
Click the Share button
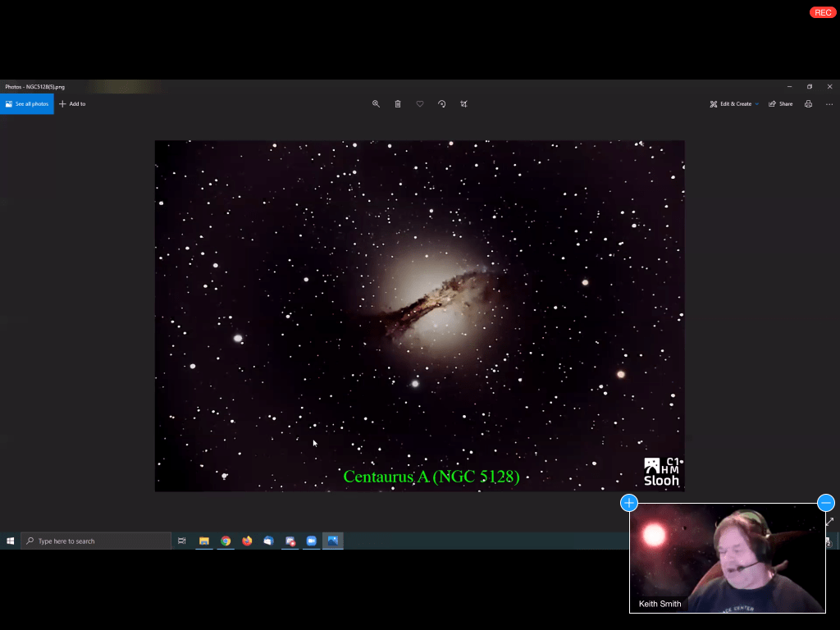[x=781, y=104]
